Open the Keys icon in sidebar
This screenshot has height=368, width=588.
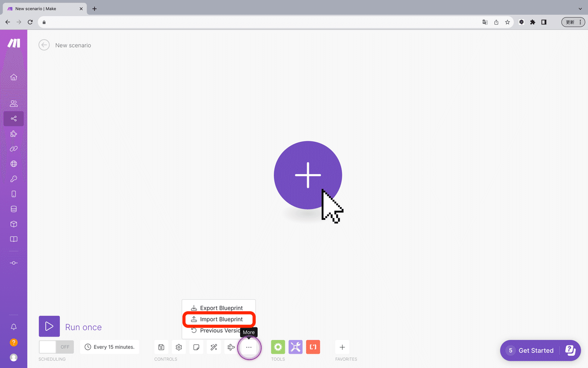click(x=14, y=179)
